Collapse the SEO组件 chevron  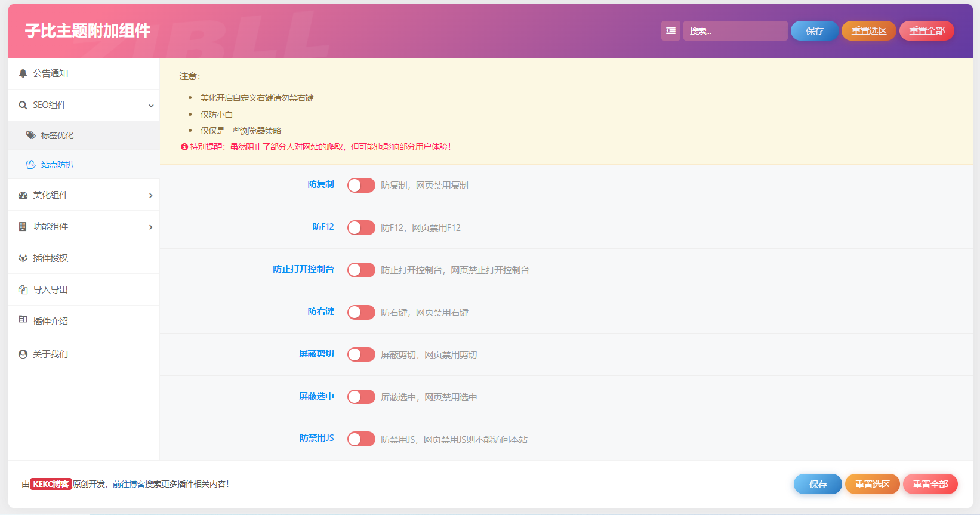pos(151,106)
